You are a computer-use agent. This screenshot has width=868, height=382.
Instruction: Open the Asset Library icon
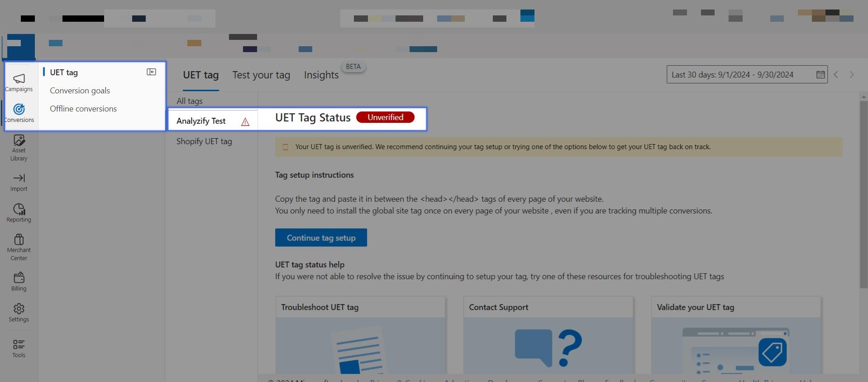19,140
